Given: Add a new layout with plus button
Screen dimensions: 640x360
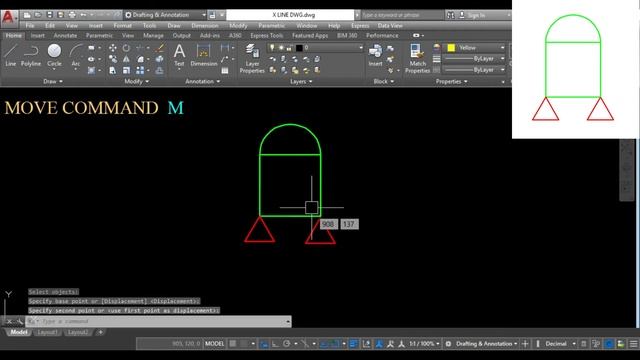Looking at the screenshot, I should pyautogui.click(x=100, y=332).
